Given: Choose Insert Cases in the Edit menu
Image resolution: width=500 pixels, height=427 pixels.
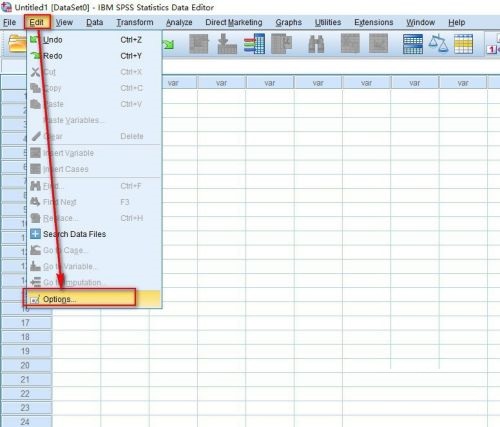Looking at the screenshot, I should coord(95,169).
